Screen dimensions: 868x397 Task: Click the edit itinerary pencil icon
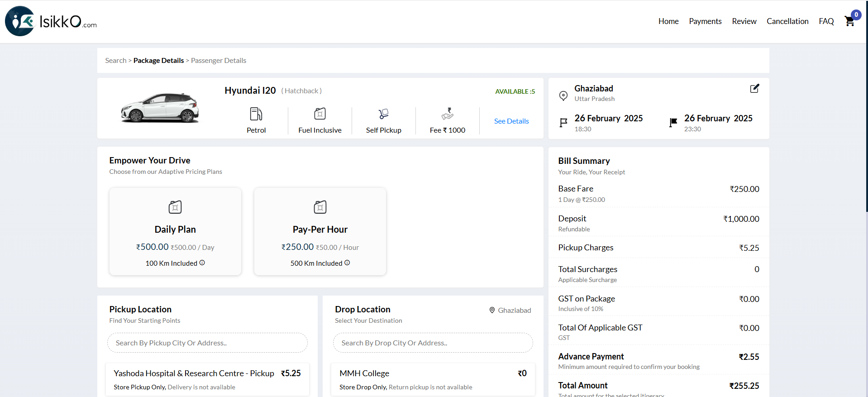coord(754,89)
